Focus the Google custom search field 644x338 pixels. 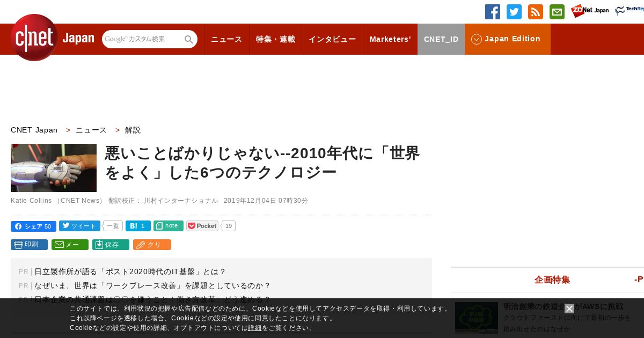[x=143, y=39]
